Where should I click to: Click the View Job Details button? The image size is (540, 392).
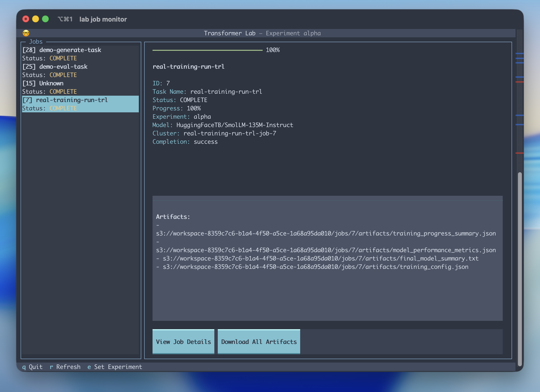click(183, 341)
